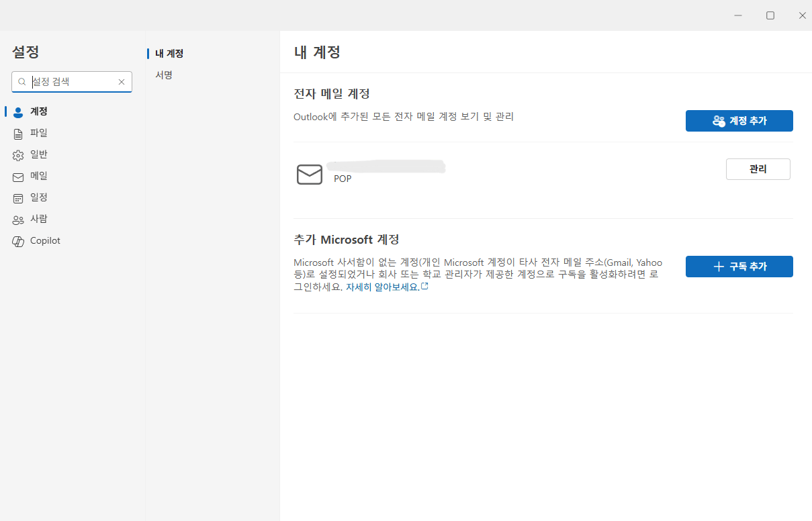Click the POP account type label
Screen dimensions: 812x521
343,179
